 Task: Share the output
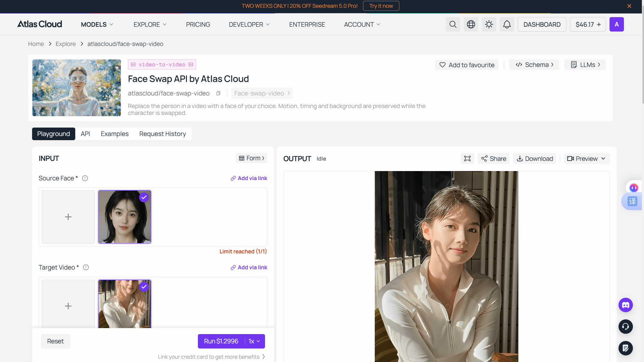(493, 158)
